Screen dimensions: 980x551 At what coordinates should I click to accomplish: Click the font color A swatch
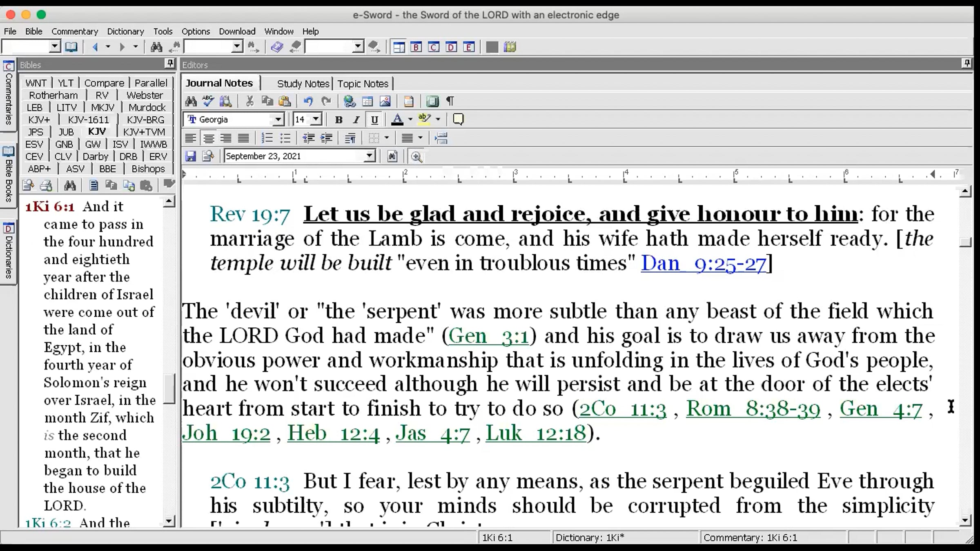[397, 120]
